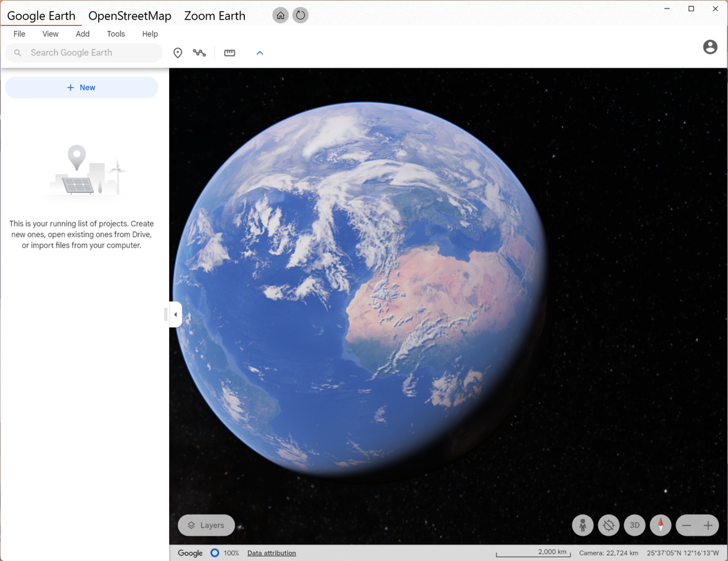Click the compass to reset north
The image size is (728, 561).
click(x=661, y=525)
